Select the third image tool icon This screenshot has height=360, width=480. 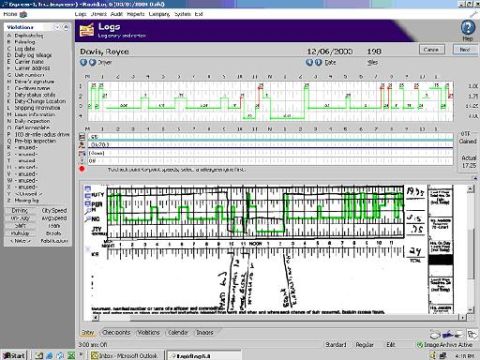(x=88, y=203)
